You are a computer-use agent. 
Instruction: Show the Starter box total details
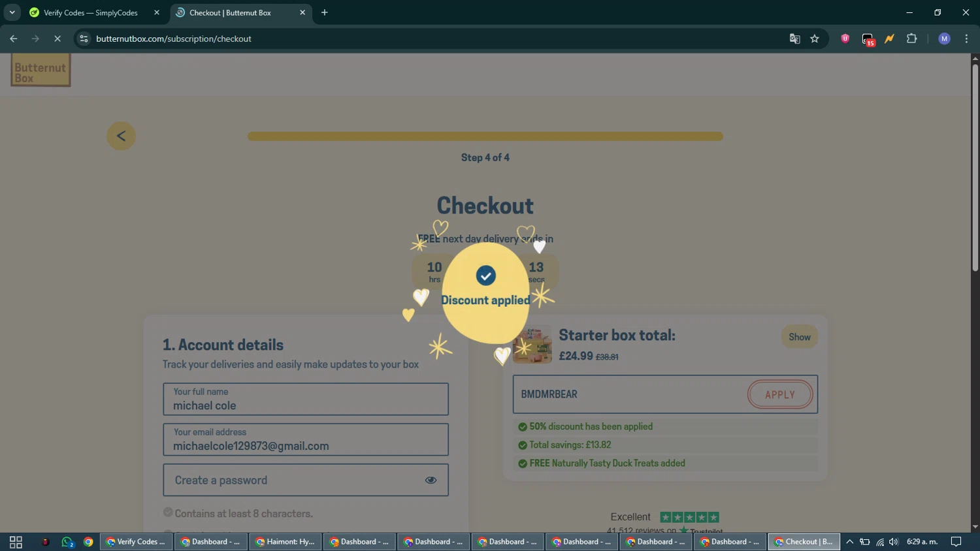point(799,337)
